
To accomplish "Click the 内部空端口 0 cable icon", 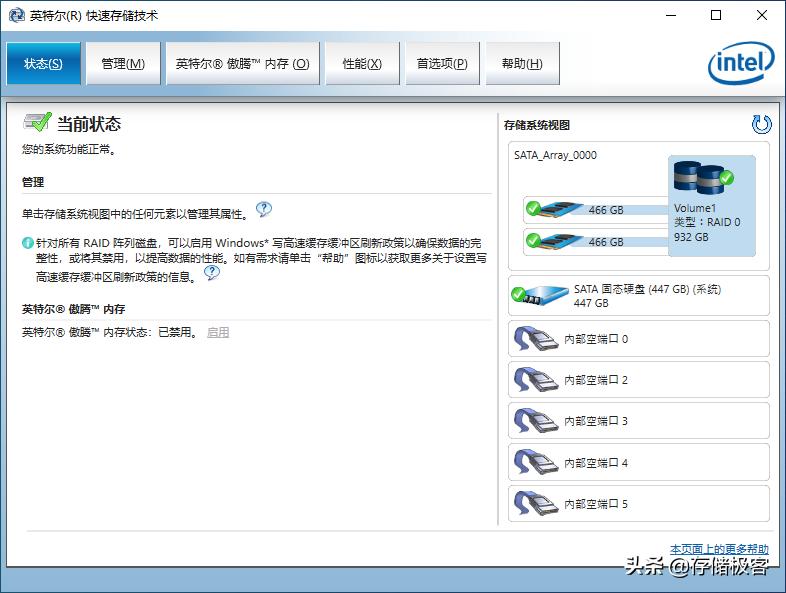I will tap(535, 339).
